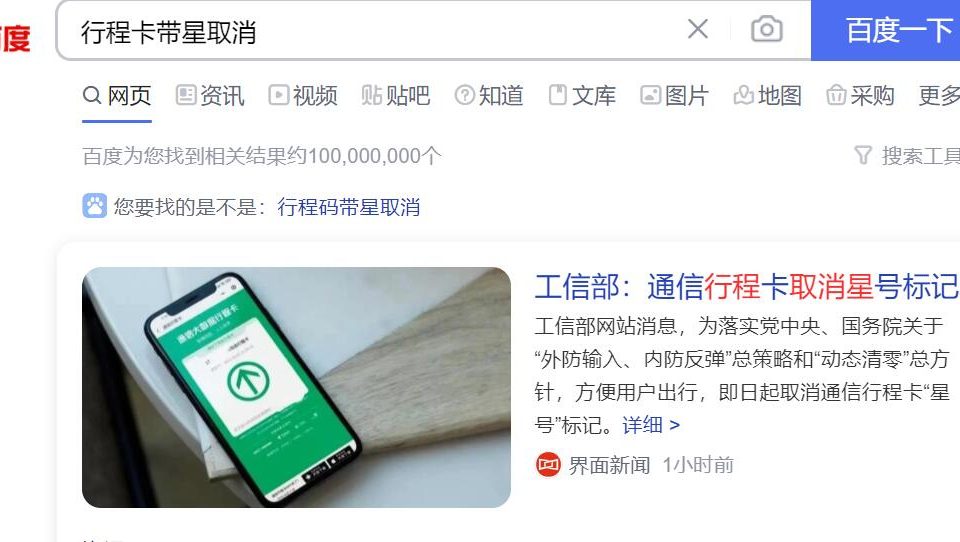Viewport: 960px width, 542px height.
Task: Open the 视频 tab
Action: (303, 96)
